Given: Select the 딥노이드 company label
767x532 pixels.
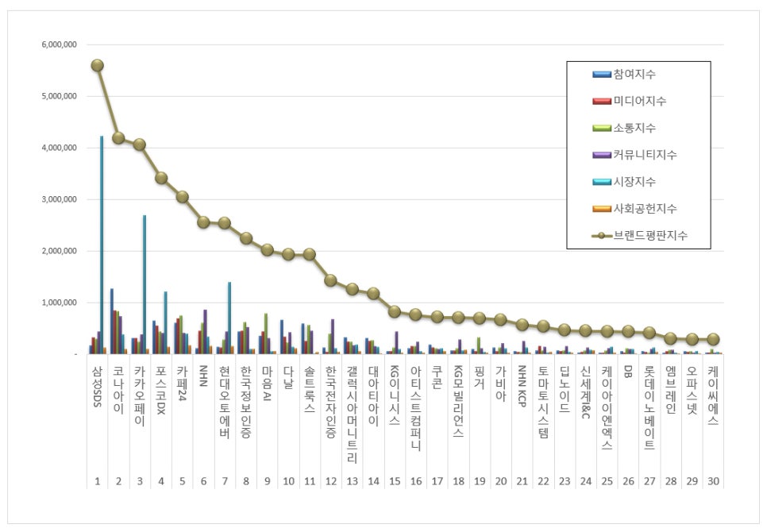Looking at the screenshot, I should 565,389.
